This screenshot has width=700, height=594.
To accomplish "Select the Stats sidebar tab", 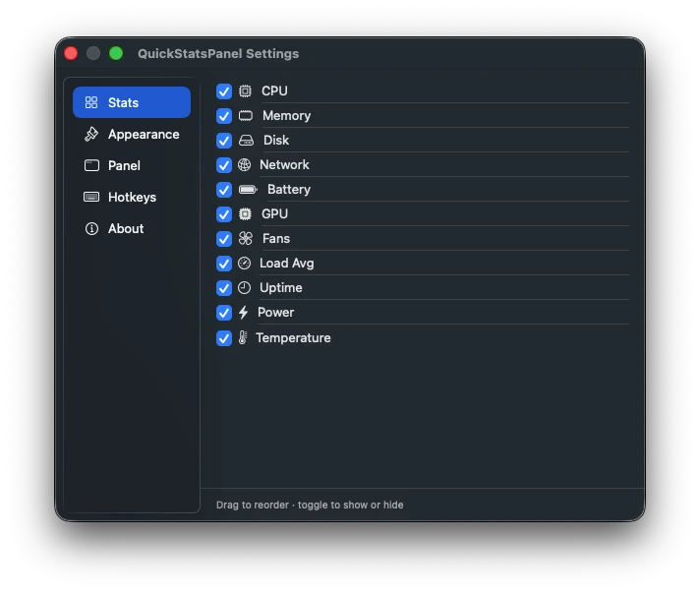I will [132, 102].
